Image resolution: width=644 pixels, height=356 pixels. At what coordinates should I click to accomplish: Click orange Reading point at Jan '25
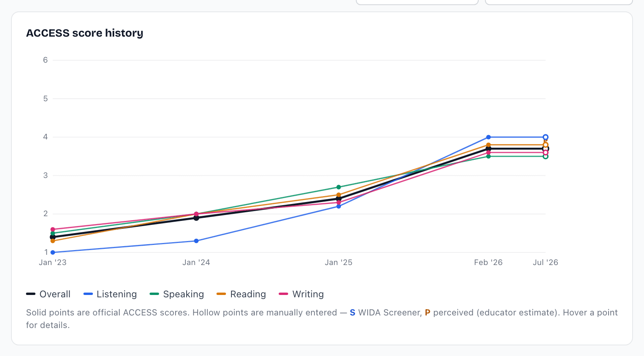tap(339, 195)
